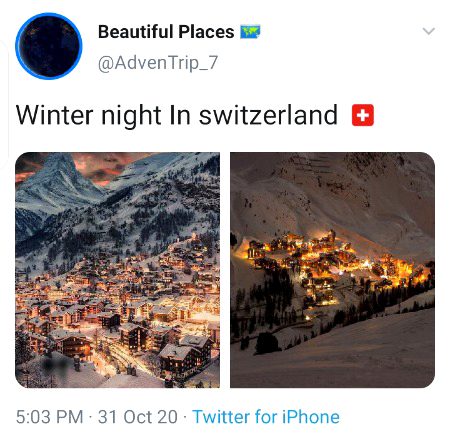Click the world map emoji beside the name
Screen dimensions: 450x434
pos(250,32)
